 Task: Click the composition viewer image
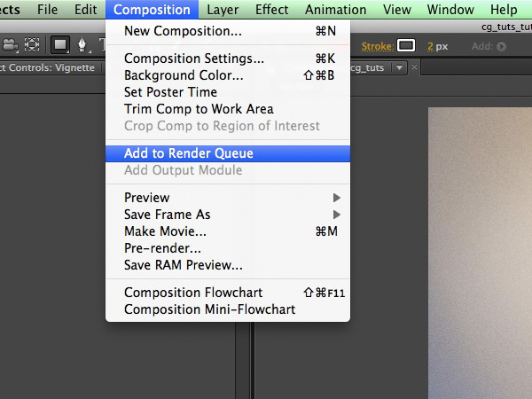(x=480, y=253)
